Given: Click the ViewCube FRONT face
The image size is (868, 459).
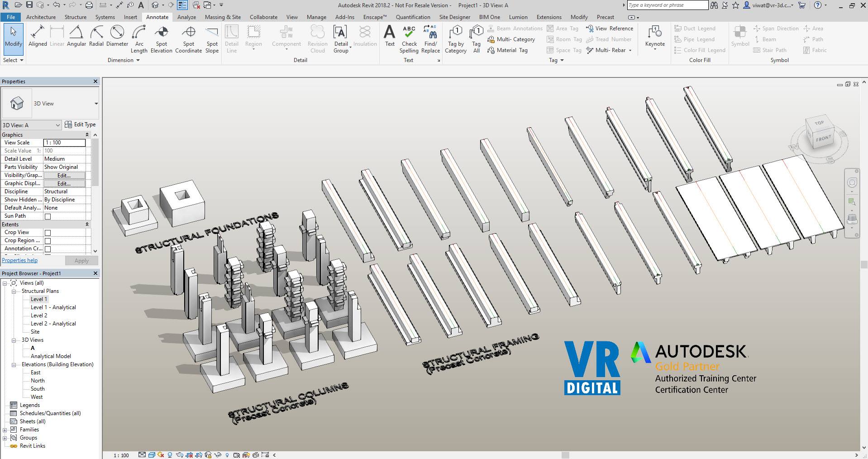Looking at the screenshot, I should tap(823, 139).
